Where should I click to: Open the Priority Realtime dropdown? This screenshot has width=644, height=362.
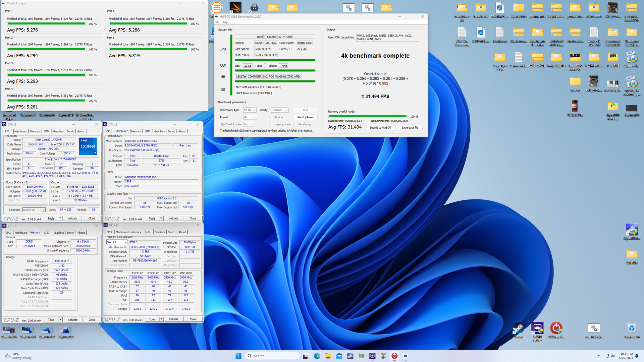(x=280, y=110)
